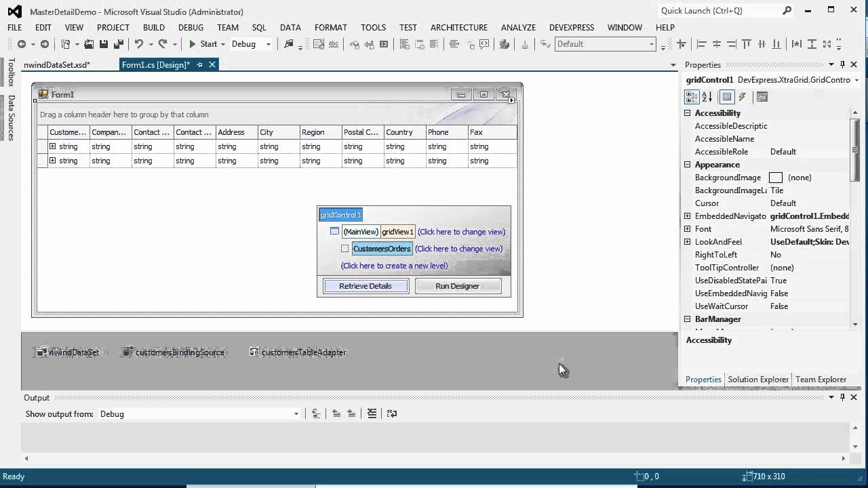Click the Save All toolbar icon
Screen dimensions: 868x488
coord(119,44)
